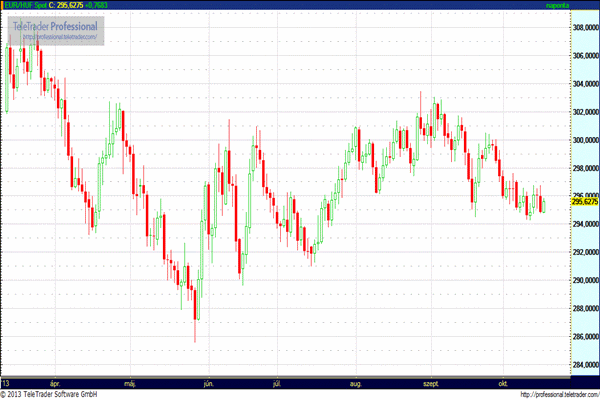Click the yellow 295,6275 current price tag
600x400 pixels.
click(584, 201)
